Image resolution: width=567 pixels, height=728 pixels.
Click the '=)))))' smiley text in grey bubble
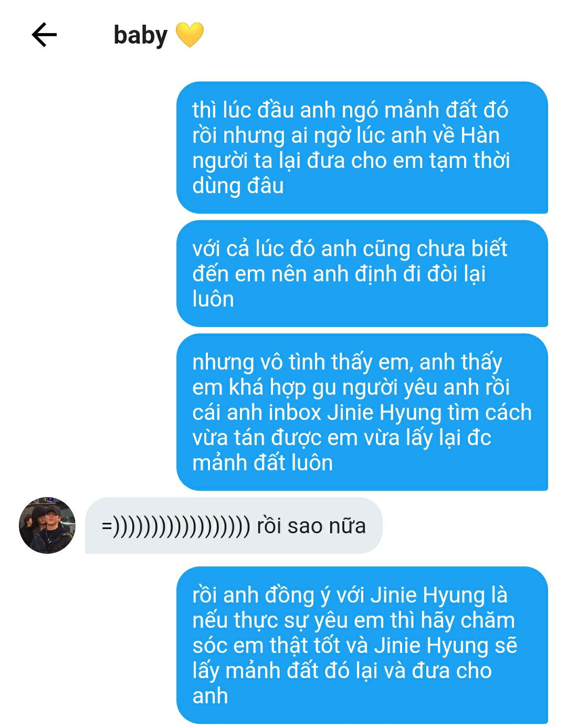click(176, 526)
